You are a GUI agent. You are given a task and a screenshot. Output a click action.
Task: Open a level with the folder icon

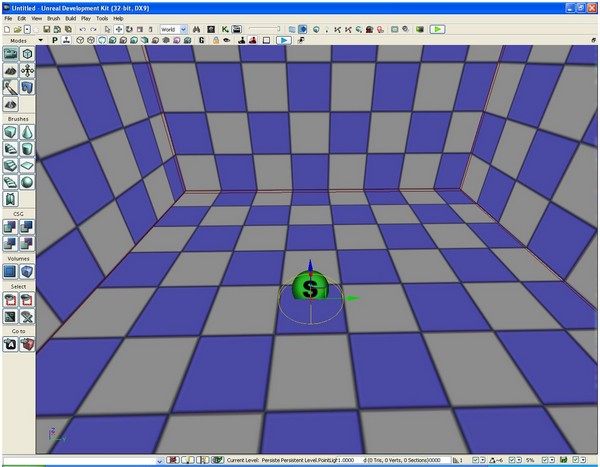17,29
